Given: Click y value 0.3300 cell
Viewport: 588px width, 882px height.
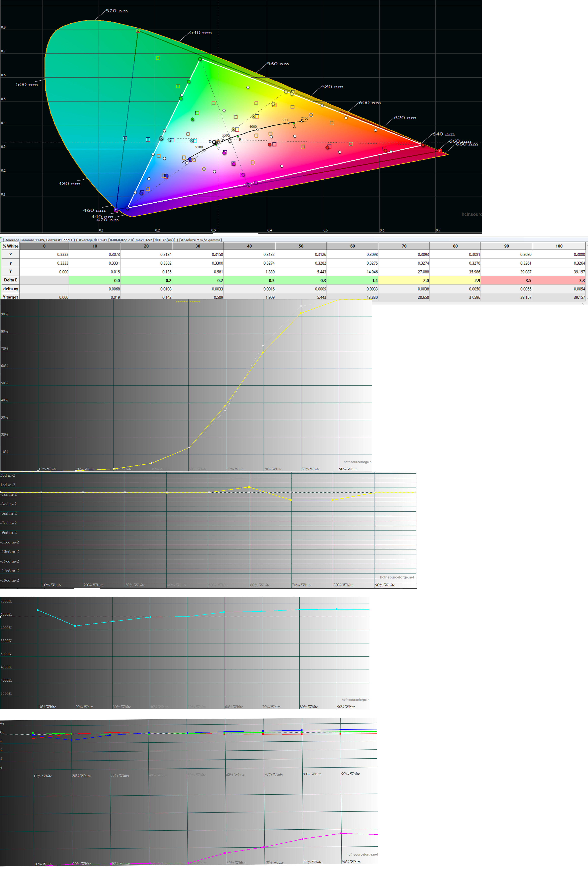Looking at the screenshot, I should [198, 263].
